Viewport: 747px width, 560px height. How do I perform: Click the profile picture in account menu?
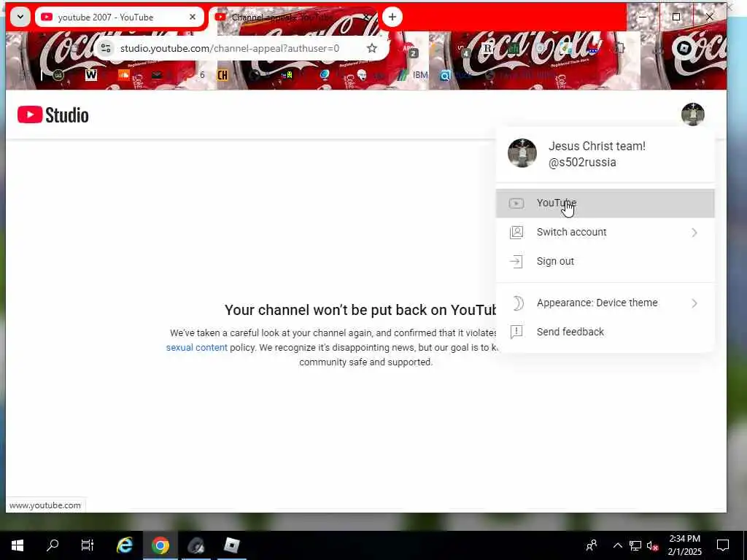522,153
